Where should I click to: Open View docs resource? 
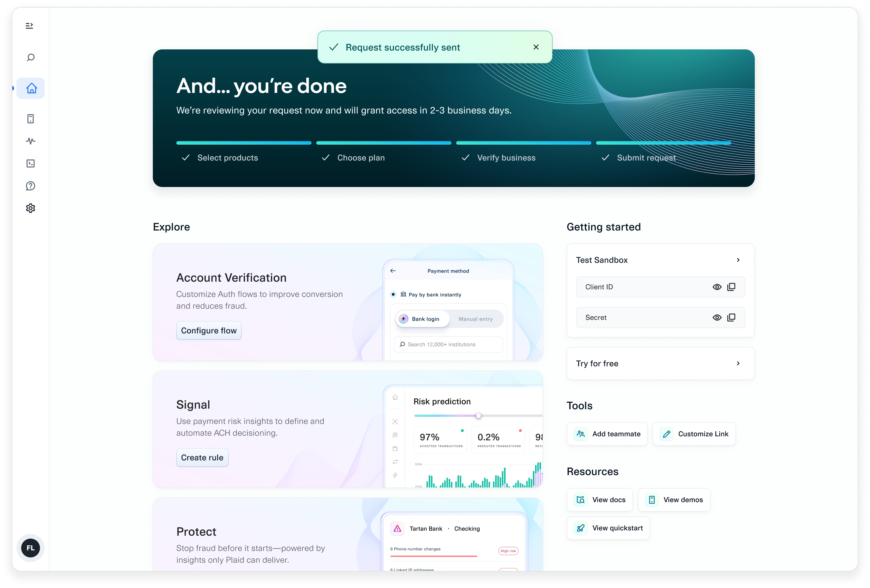(x=600, y=500)
